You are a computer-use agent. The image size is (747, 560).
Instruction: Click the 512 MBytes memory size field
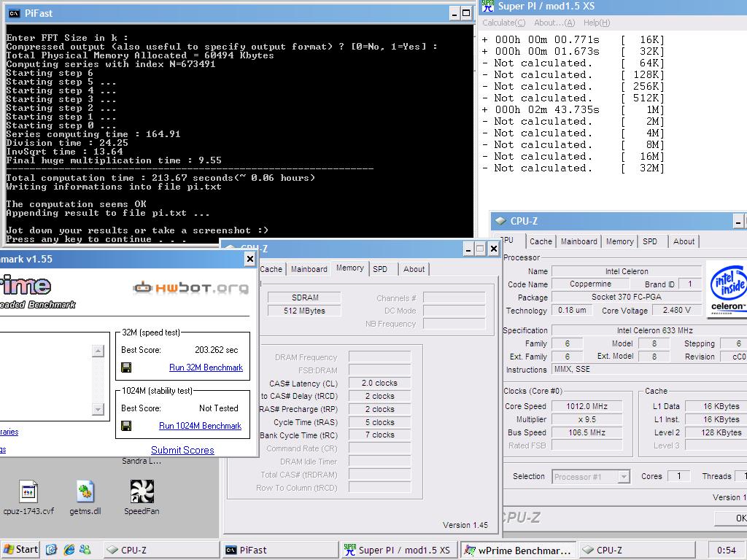(304, 311)
